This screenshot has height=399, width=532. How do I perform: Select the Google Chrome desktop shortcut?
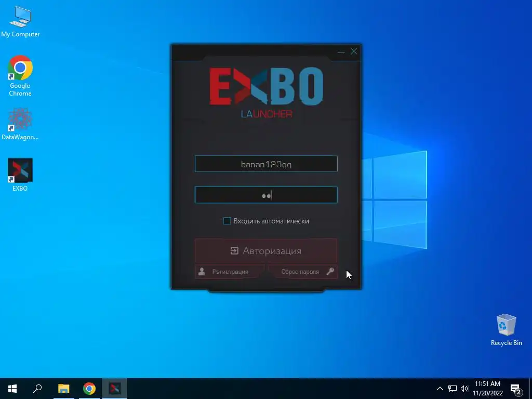tap(20, 76)
